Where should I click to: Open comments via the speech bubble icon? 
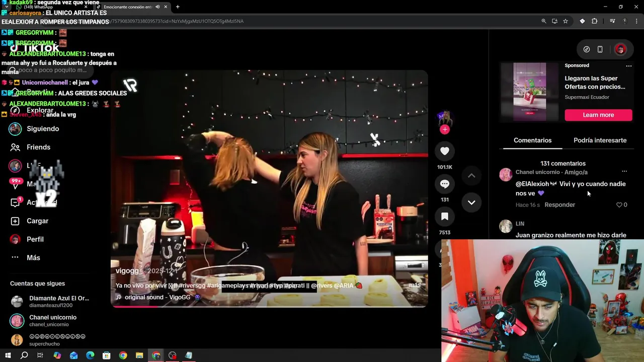[x=445, y=184]
